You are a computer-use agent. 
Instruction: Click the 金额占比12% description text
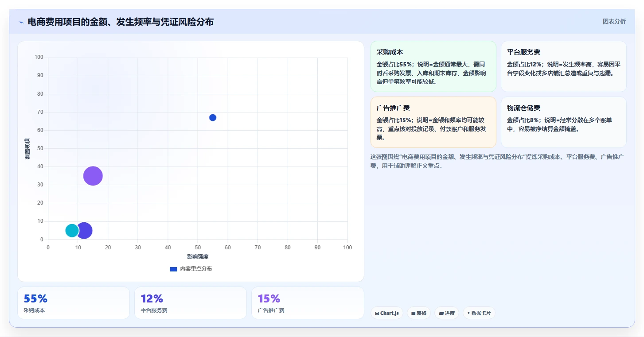click(563, 68)
